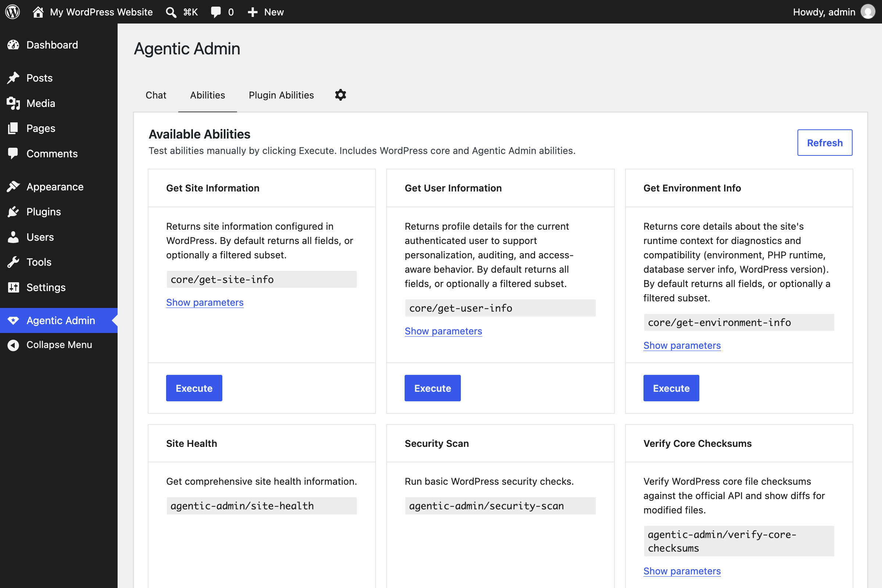Click the Refresh button
Image resolution: width=882 pixels, height=588 pixels.
coord(825,143)
